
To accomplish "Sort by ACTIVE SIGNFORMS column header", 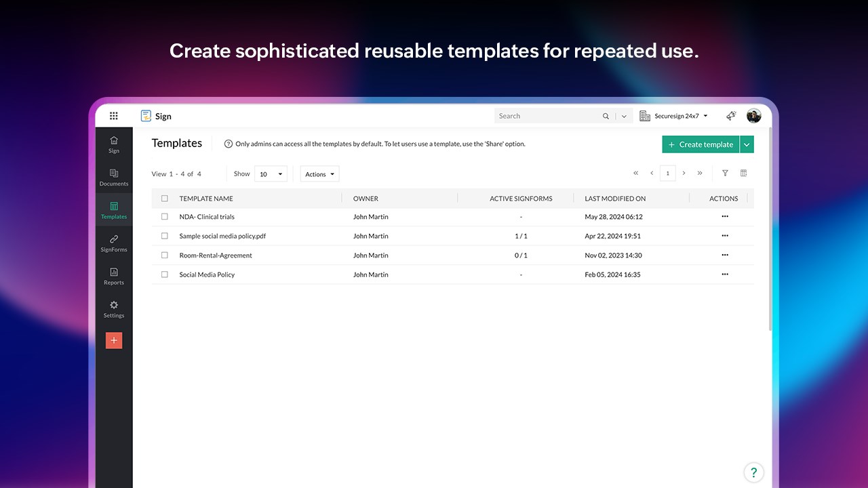I will point(521,199).
